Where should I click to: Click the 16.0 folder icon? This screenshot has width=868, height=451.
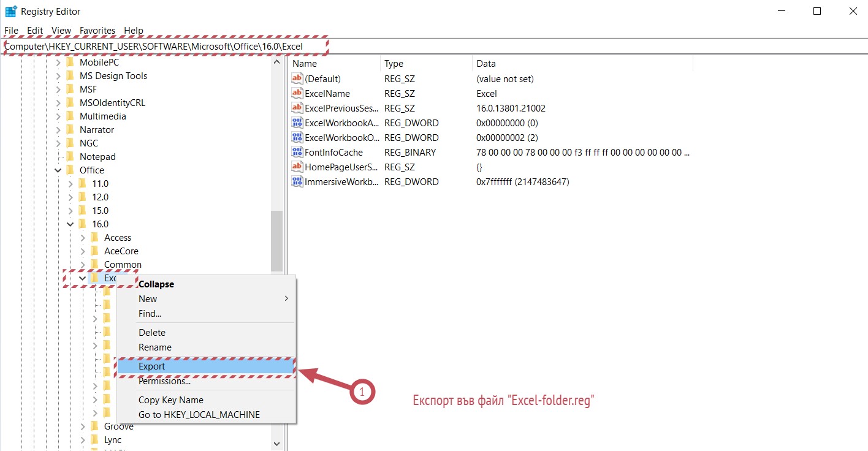coord(82,224)
